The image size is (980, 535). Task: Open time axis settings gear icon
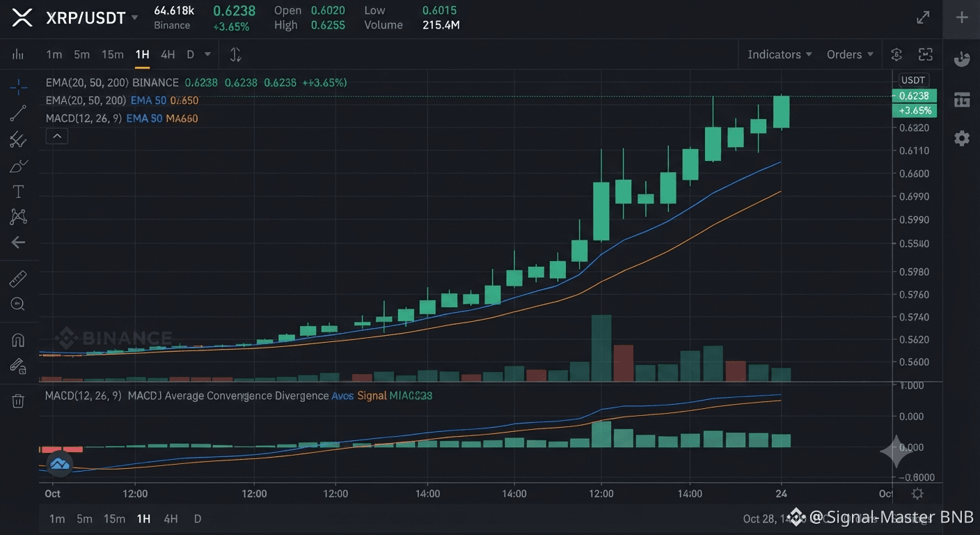tap(917, 493)
